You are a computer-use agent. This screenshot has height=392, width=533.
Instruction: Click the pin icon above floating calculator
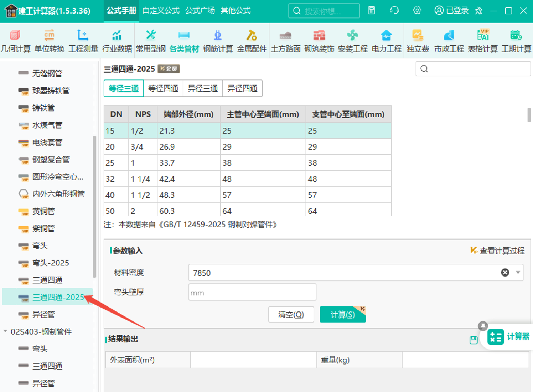pyautogui.click(x=483, y=326)
